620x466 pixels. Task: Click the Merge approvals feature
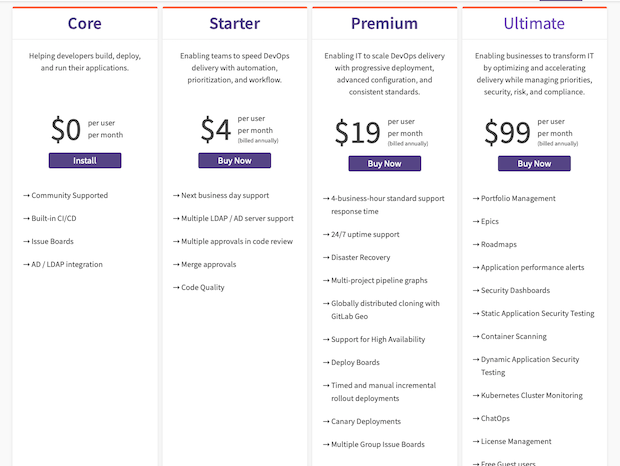tap(208, 264)
